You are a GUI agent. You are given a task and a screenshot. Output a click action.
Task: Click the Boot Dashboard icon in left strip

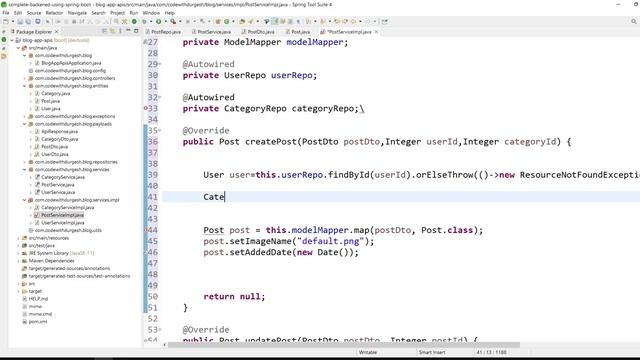pos(4,40)
